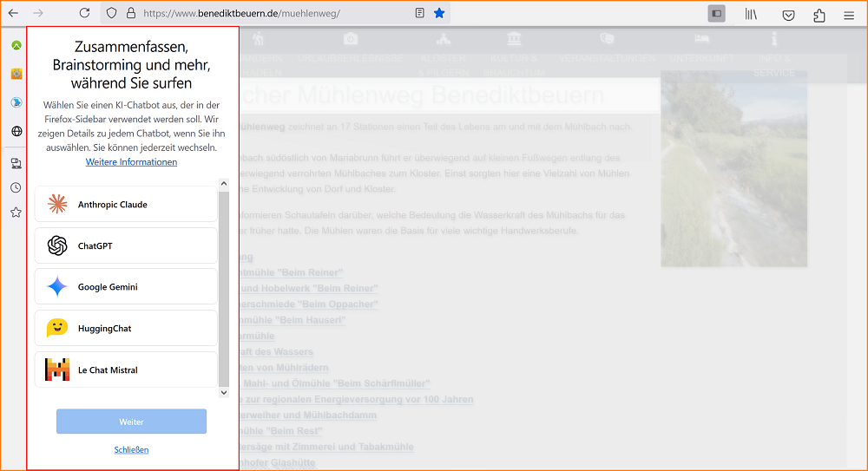Click the chatbot list scrollbar up arrow

pos(224,184)
